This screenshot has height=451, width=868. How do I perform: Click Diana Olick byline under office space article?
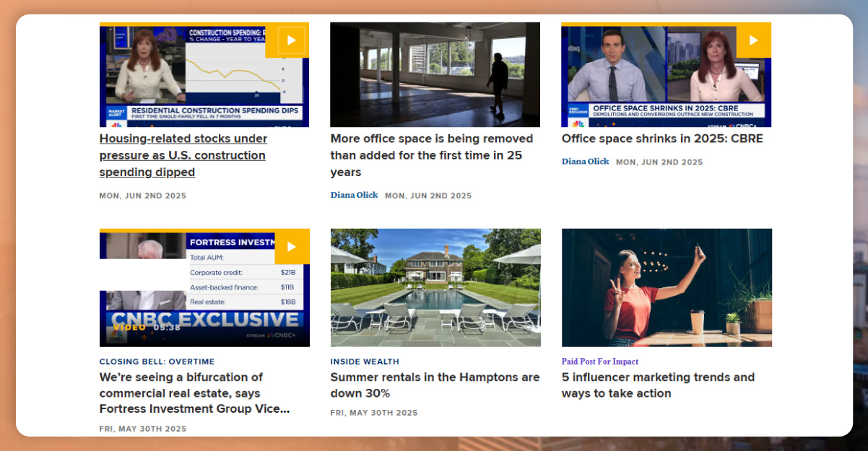(354, 195)
